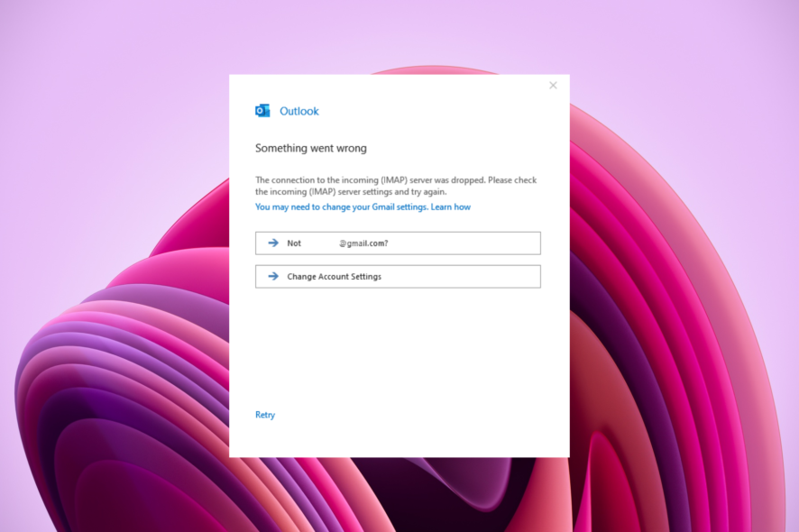Open the Gmail settings Learn how link
The width and height of the screenshot is (799, 532).
click(x=363, y=206)
